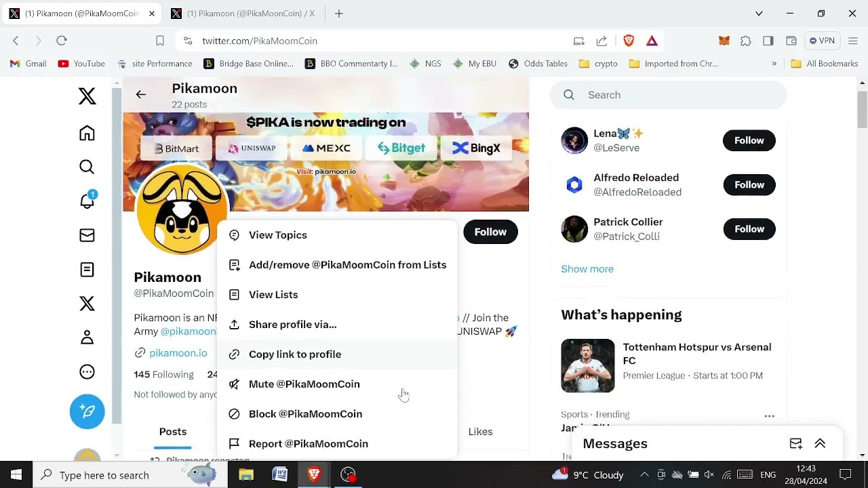The image size is (868, 488).
Task: Open the X logo home icon in sidebar
Action: (87, 96)
